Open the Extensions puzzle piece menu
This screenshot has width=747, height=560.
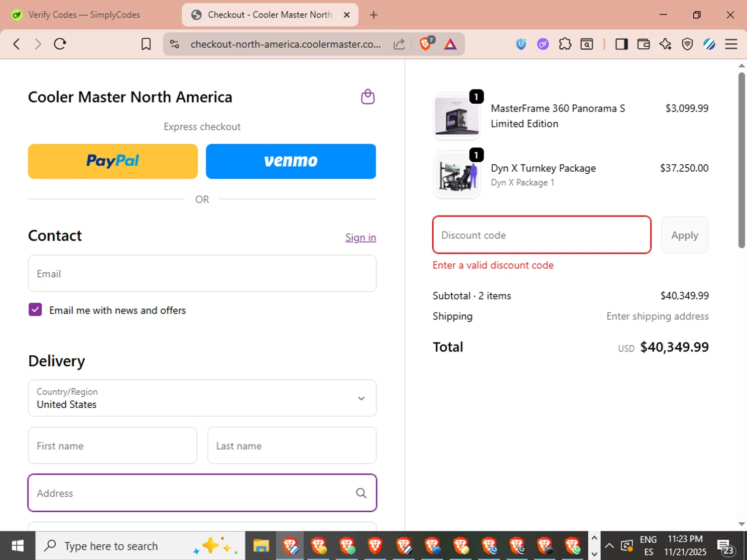[565, 44]
